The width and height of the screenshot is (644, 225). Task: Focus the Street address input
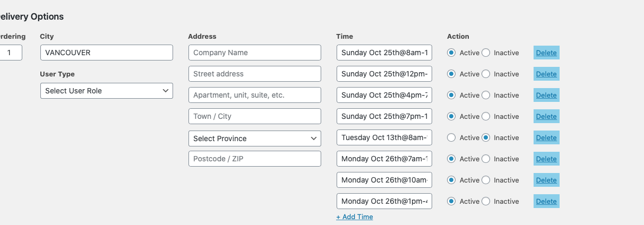click(254, 74)
